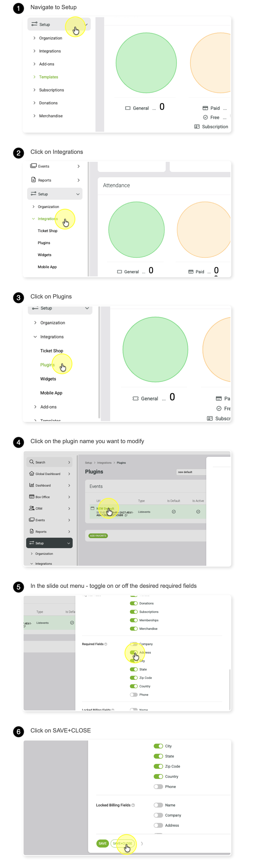Toggle off the Subscriptions switch
Viewport: 254px width, 868px height.
pos(134,612)
